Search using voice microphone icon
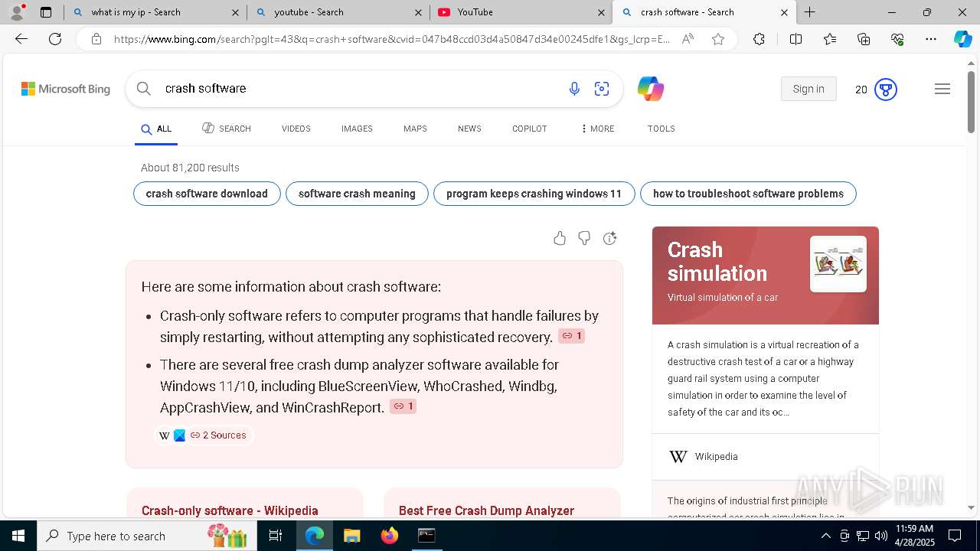This screenshot has width=980, height=551. click(574, 89)
